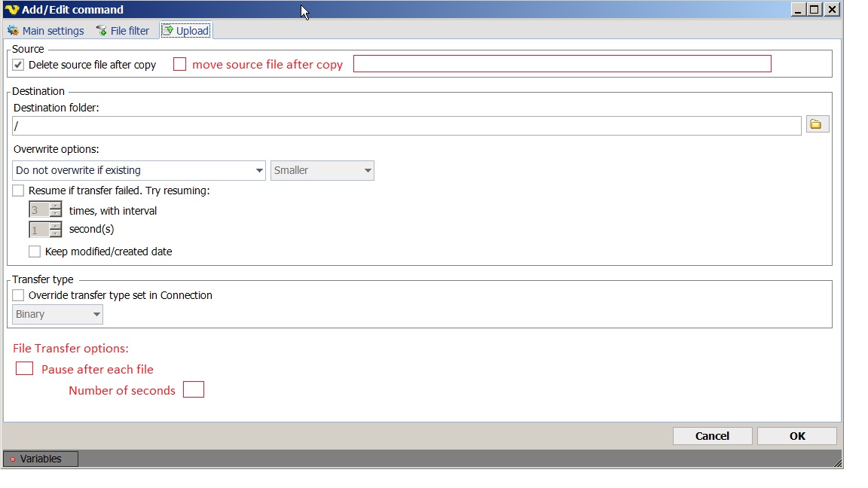This screenshot has width=868, height=488.
Task: Click the red Variables indicator icon
Action: 13,459
